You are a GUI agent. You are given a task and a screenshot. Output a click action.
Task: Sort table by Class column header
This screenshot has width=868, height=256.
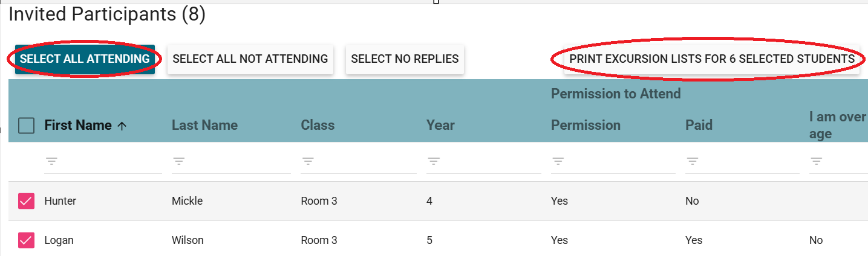coord(318,126)
